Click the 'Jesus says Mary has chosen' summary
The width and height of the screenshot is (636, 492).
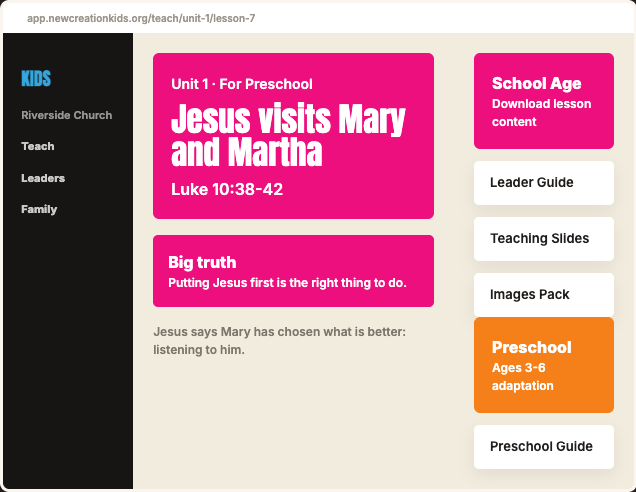[279, 341]
